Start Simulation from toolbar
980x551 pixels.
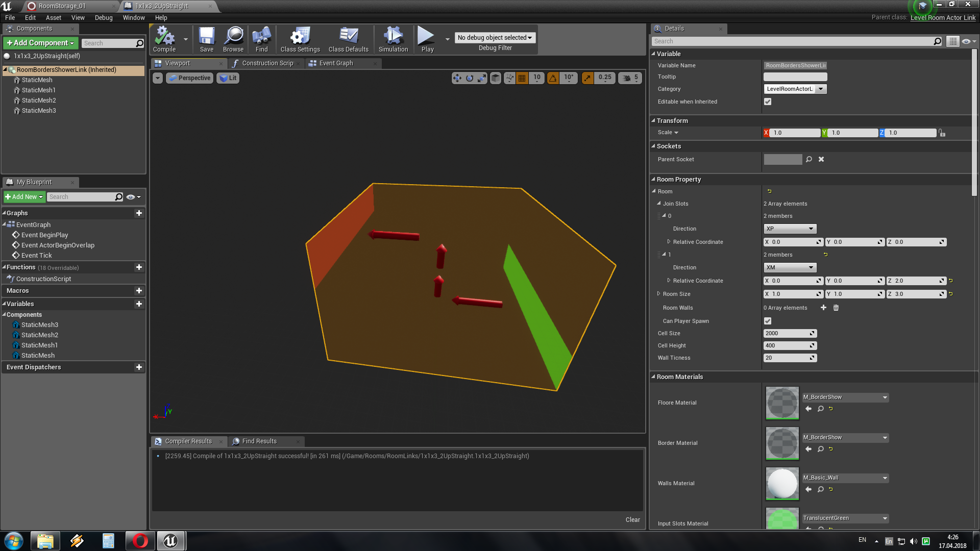(393, 39)
